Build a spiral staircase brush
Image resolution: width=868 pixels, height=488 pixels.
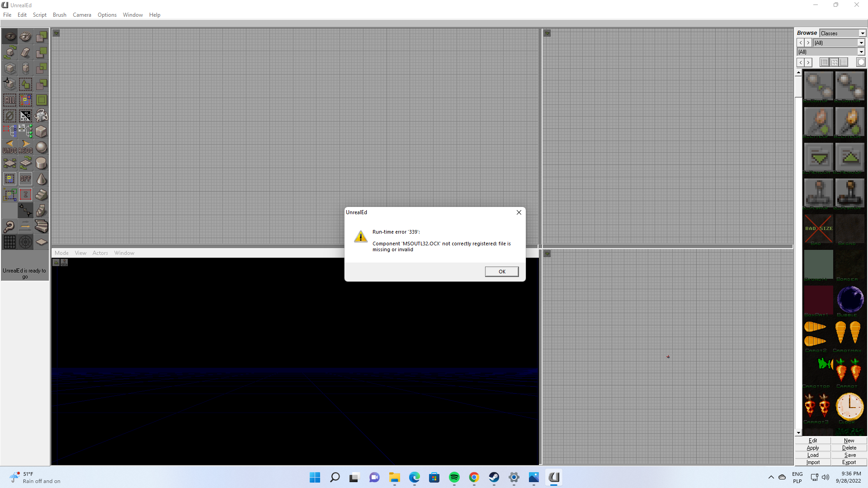tap(42, 211)
